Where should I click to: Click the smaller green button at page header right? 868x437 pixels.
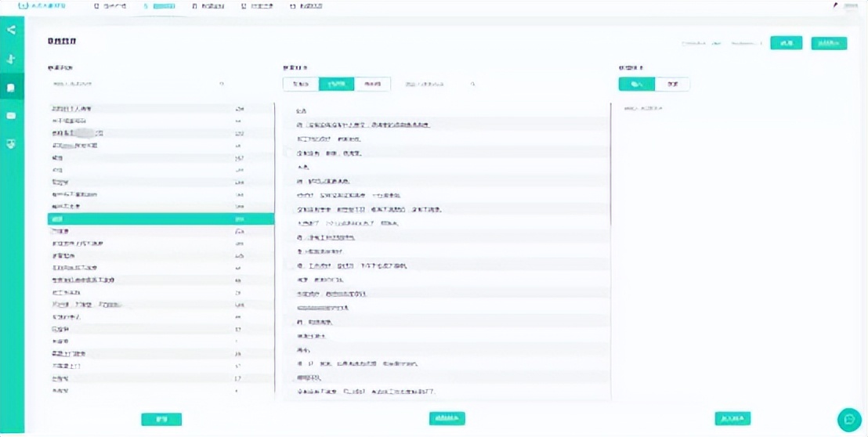tap(786, 43)
